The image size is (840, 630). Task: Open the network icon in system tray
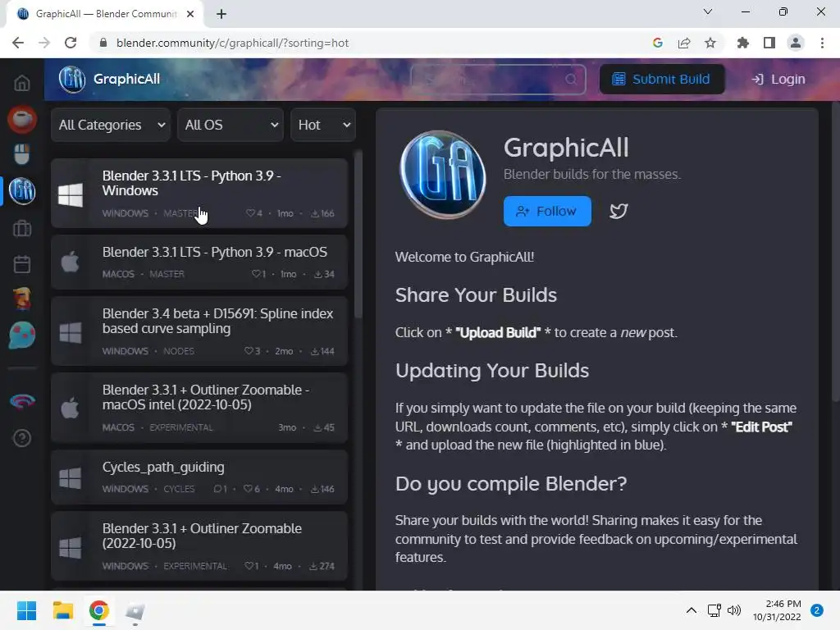pyautogui.click(x=714, y=610)
